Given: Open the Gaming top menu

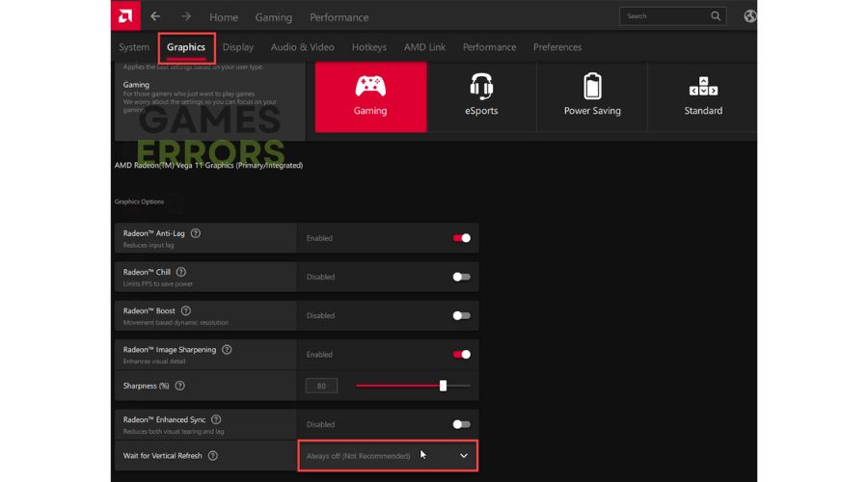Looking at the screenshot, I should tap(274, 17).
